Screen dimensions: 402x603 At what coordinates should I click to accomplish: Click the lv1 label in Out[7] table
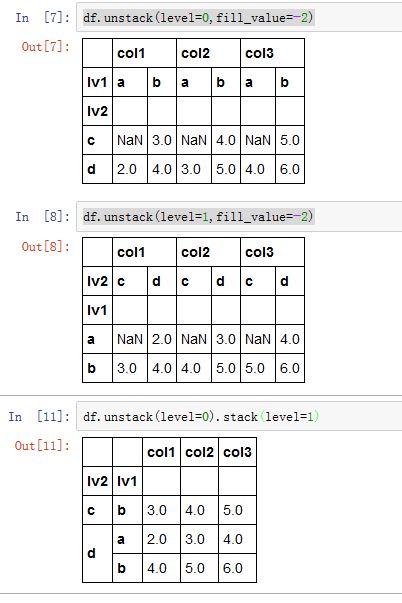pyautogui.click(x=97, y=82)
